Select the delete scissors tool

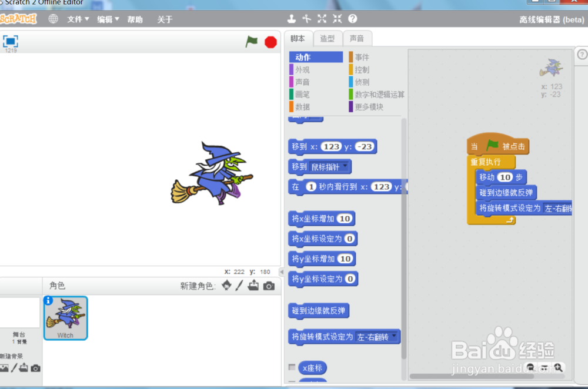(x=307, y=18)
